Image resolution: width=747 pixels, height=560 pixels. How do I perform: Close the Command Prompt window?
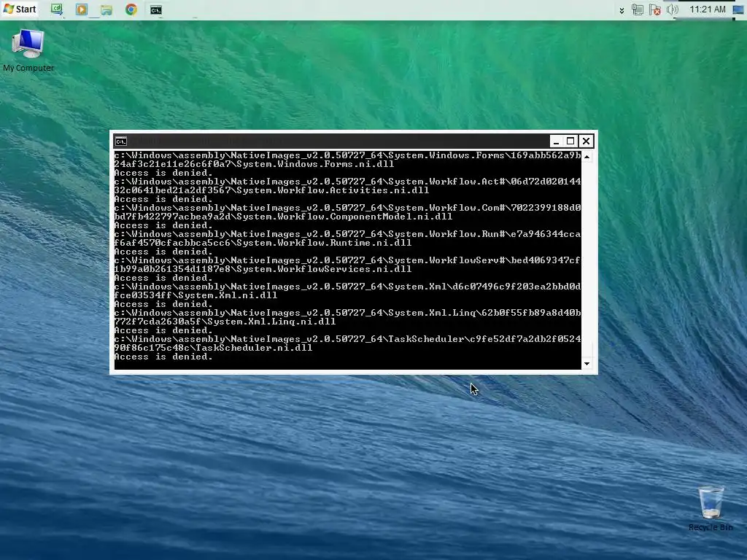(x=586, y=141)
